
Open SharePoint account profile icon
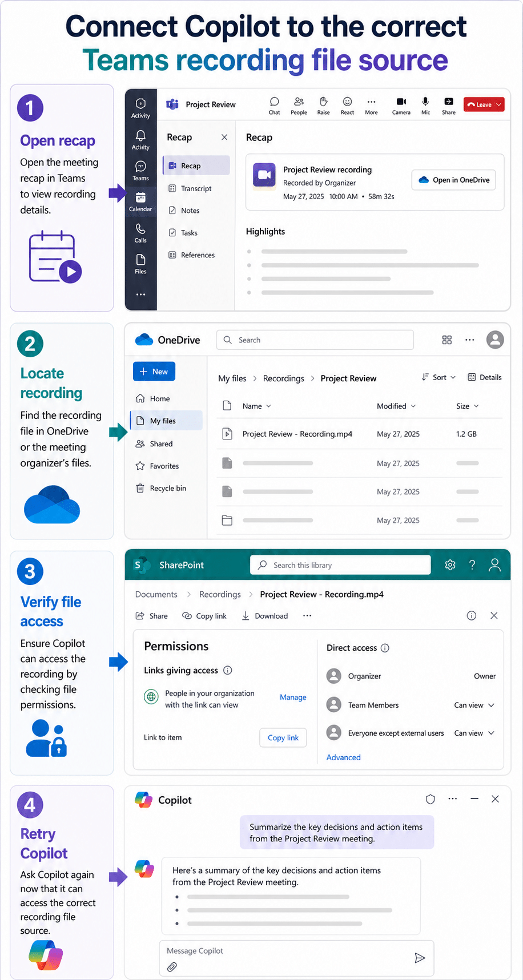pyautogui.click(x=494, y=565)
